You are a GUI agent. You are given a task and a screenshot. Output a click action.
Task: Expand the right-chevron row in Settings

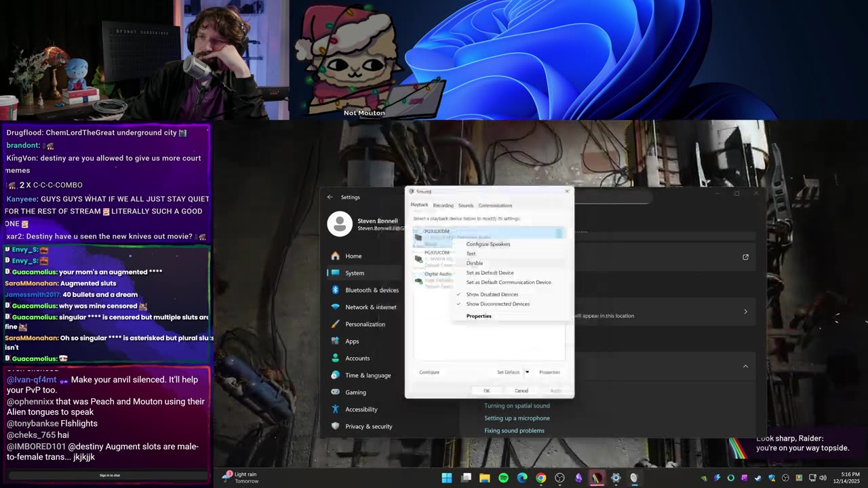click(x=745, y=312)
